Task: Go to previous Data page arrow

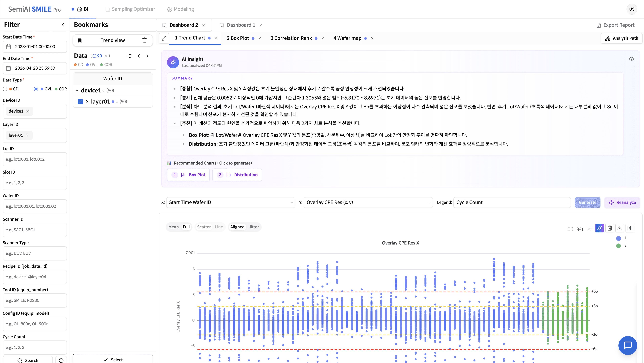Action: point(139,56)
